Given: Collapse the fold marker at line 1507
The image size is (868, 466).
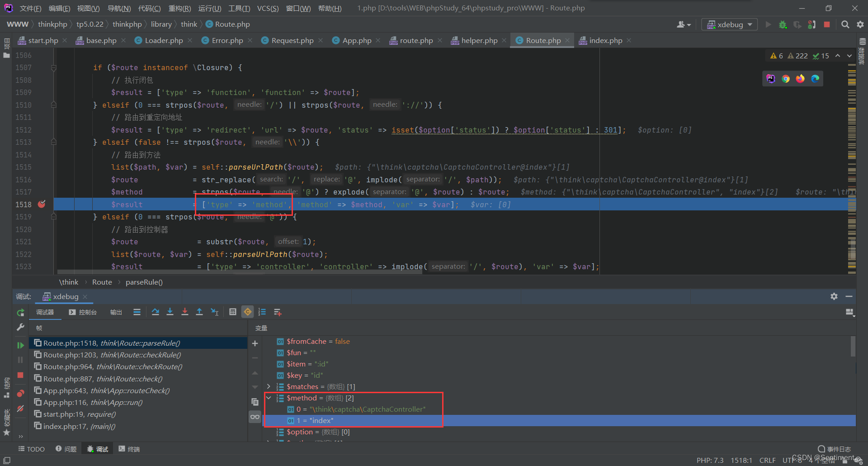Looking at the screenshot, I should 54,68.
